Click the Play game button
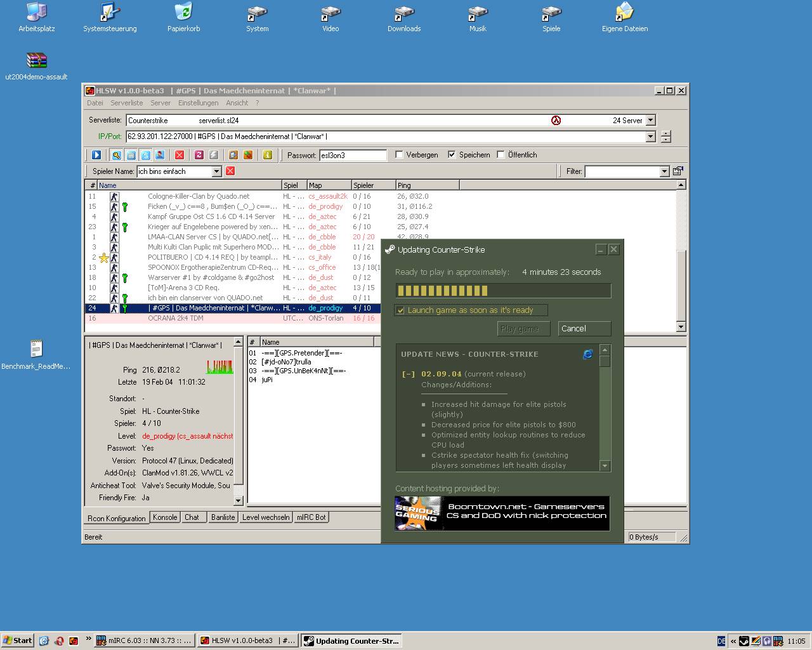The image size is (812, 650). (x=523, y=328)
